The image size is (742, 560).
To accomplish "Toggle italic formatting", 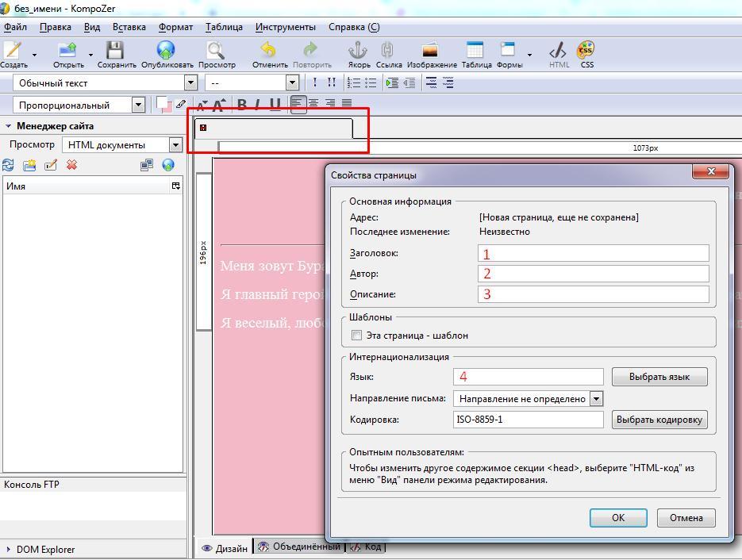I will 257,105.
